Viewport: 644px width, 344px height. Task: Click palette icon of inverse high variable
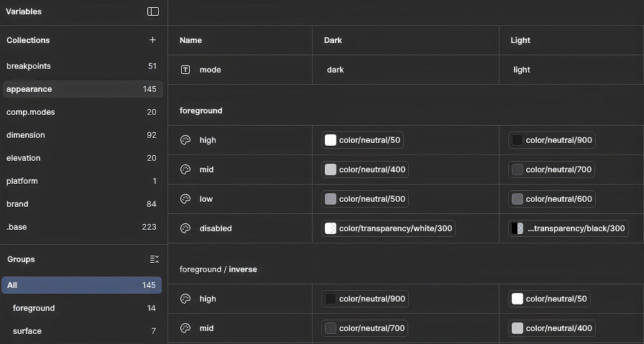tap(185, 299)
